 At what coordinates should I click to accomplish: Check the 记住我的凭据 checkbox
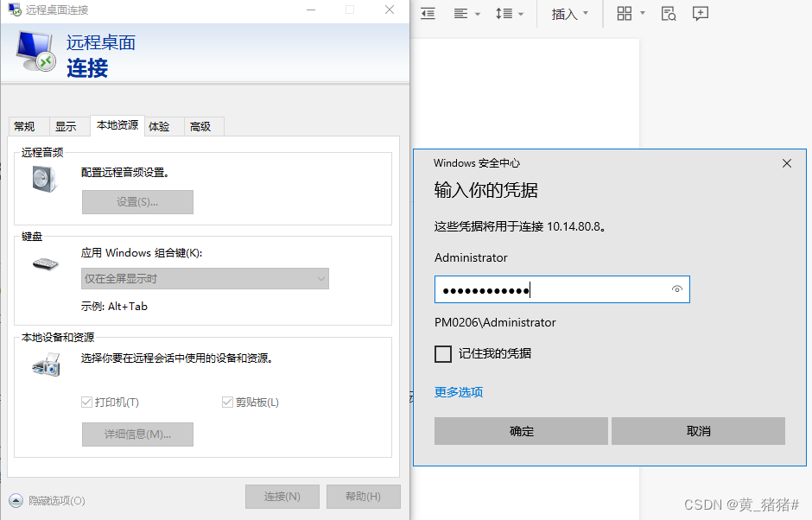tap(443, 354)
